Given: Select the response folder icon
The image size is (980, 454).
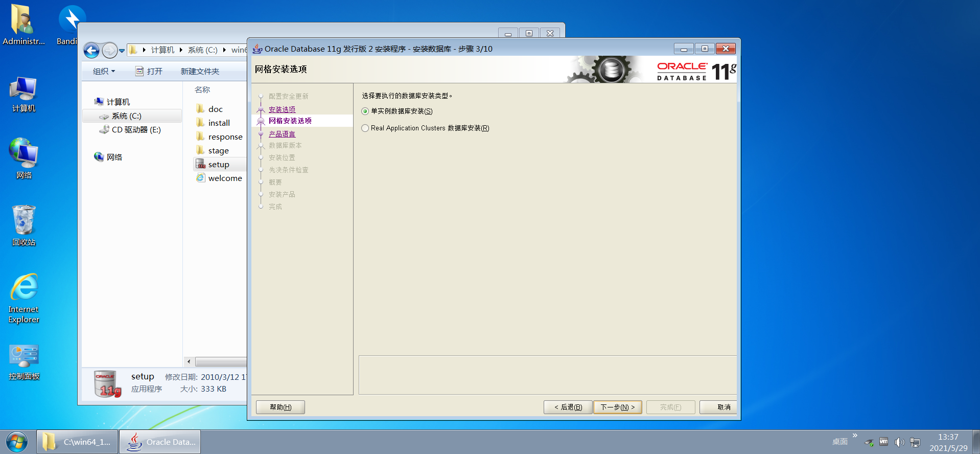Looking at the screenshot, I should [x=201, y=137].
